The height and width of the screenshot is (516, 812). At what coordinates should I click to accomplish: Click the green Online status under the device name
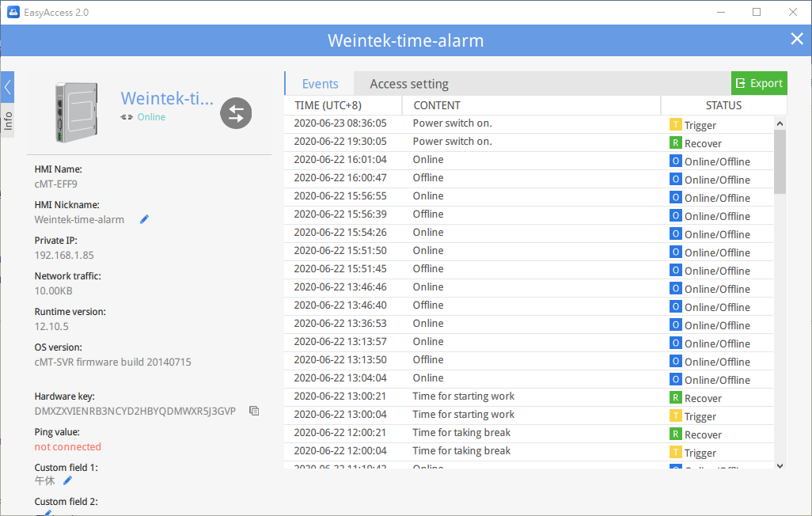[x=151, y=117]
